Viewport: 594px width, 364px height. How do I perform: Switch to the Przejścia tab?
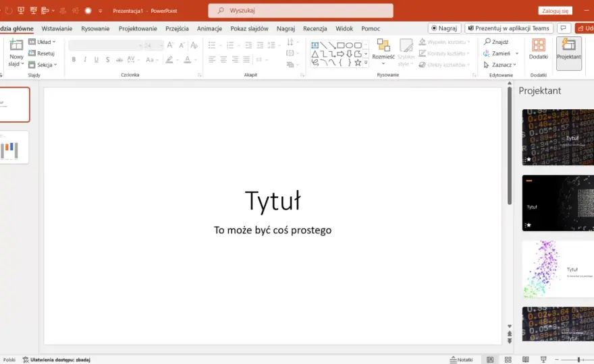[177, 28]
